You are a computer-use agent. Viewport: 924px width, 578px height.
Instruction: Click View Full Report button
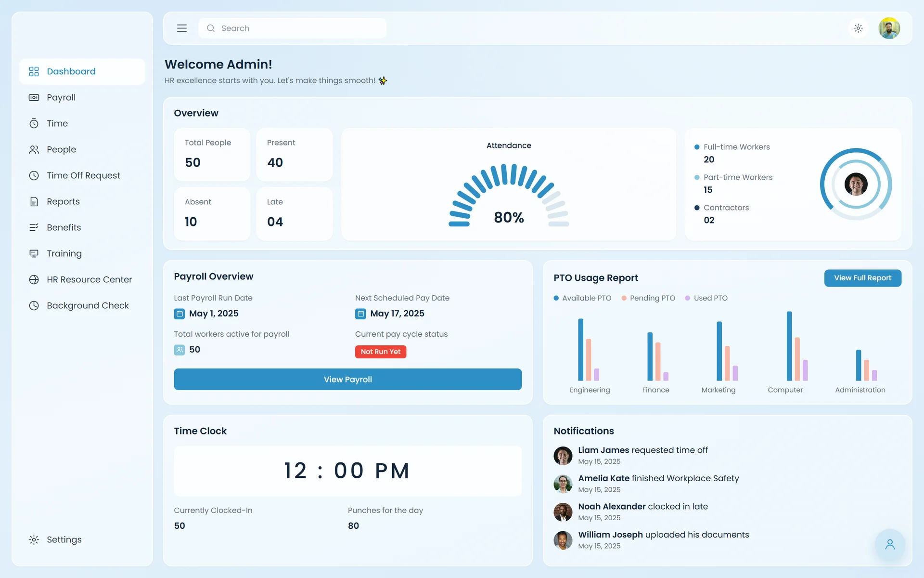[862, 278]
